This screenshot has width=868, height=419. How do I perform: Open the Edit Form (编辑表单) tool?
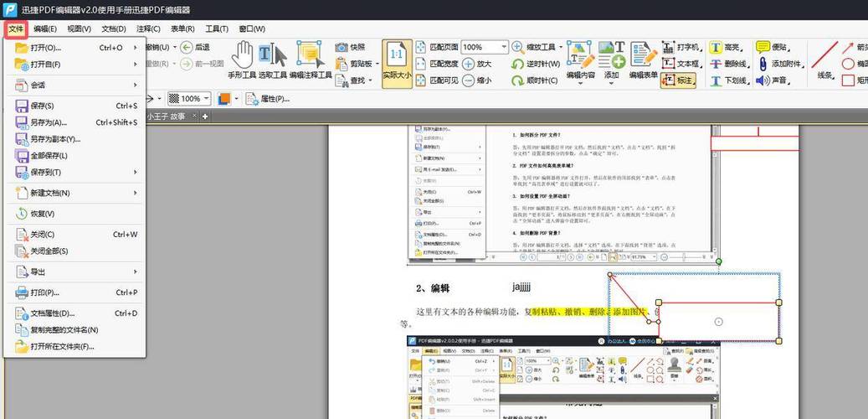643,61
